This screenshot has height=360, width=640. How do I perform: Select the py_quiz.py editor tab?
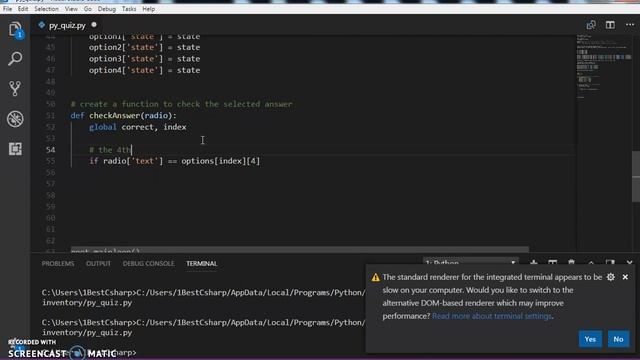coord(67,25)
